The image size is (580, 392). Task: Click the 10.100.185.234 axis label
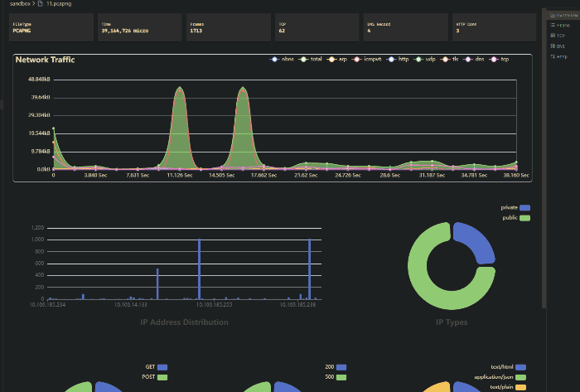coord(48,305)
